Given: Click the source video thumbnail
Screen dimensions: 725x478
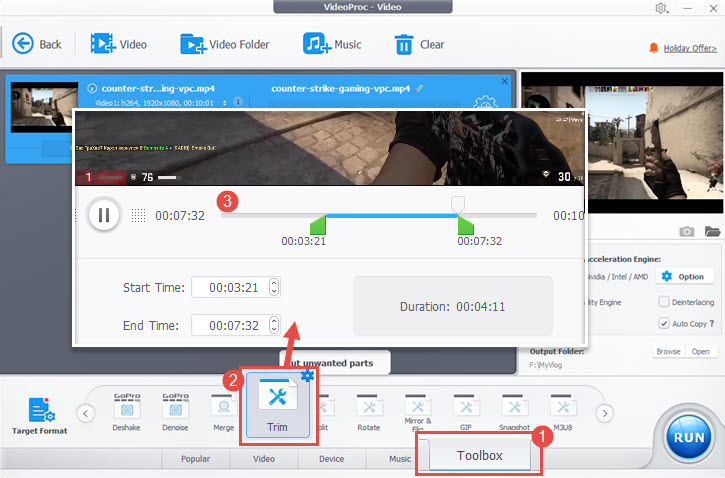Looking at the screenshot, I should point(43,106).
